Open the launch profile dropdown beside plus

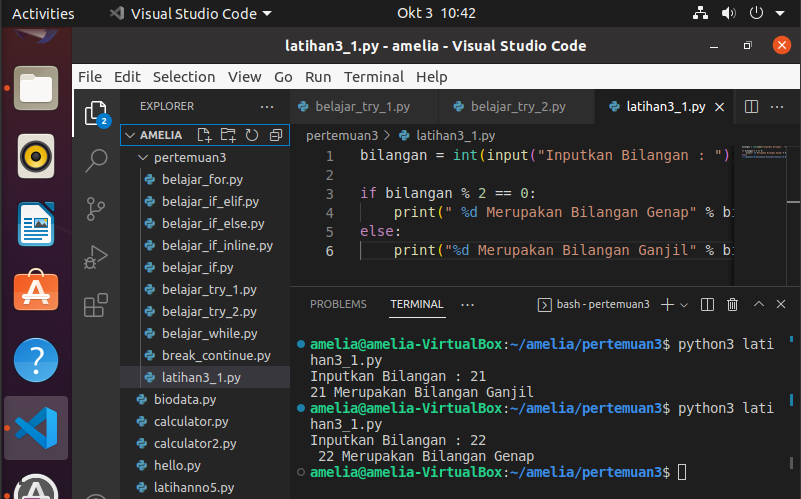pyautogui.click(x=684, y=305)
